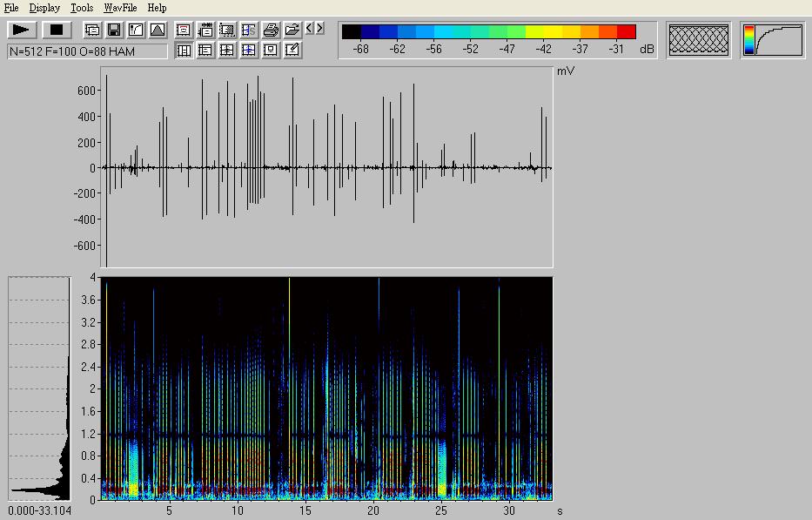Click the bell-shaped window function icon
This screenshot has height=520, width=812.
158,30
